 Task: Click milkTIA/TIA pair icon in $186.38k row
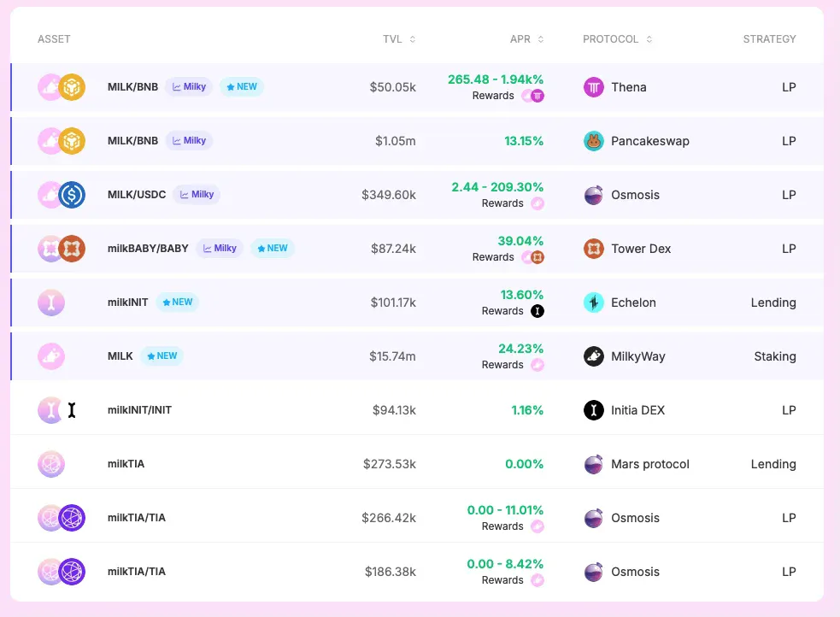62,572
